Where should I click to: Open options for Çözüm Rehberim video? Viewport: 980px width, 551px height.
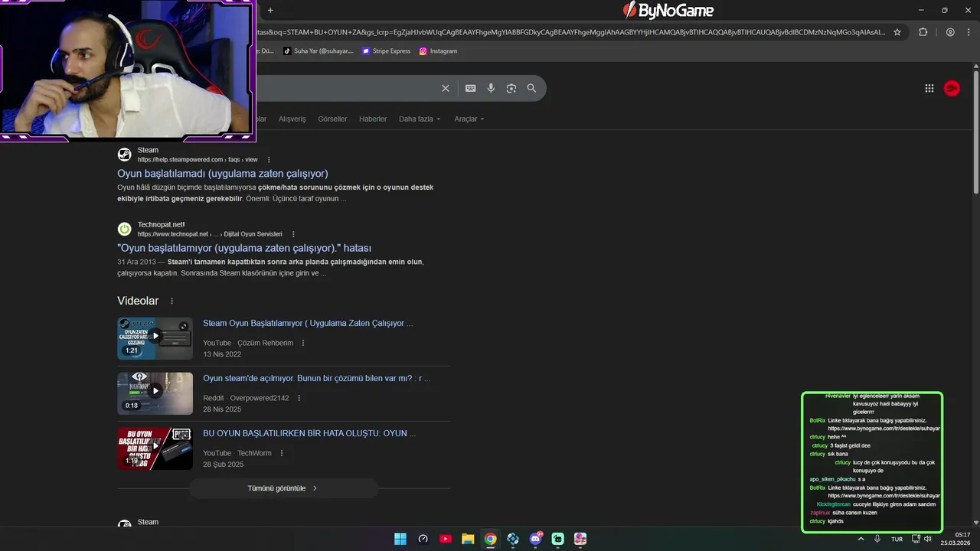pyautogui.click(x=303, y=343)
